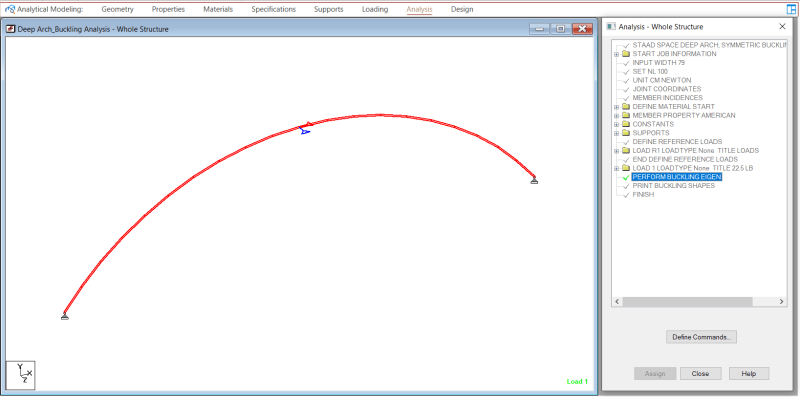Image resolution: width=800 pixels, height=397 pixels.
Task: Click the Deep Arch window document icon
Action: 11,29
